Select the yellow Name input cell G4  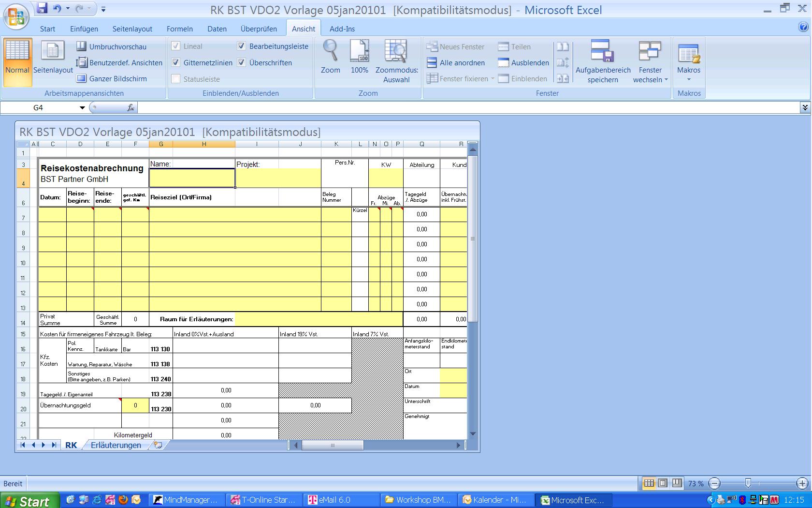[192, 178]
